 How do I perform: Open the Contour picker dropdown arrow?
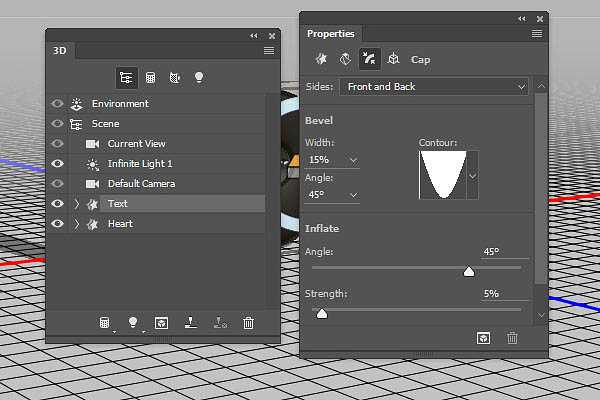(x=473, y=176)
